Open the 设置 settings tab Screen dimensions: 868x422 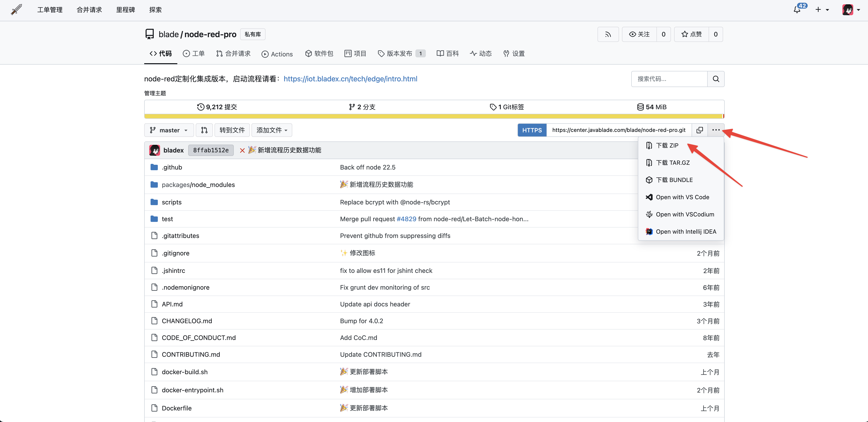[514, 53]
